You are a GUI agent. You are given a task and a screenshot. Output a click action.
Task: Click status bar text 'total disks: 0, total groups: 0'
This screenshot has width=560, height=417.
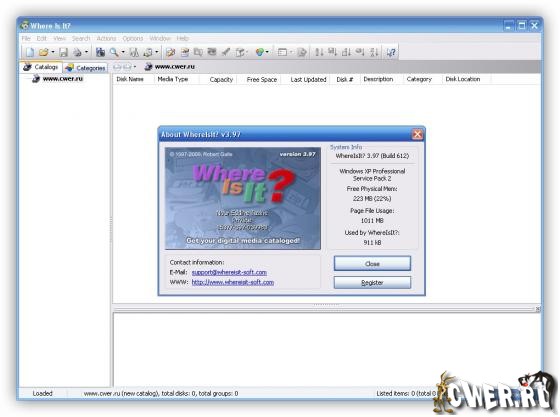click(200, 393)
